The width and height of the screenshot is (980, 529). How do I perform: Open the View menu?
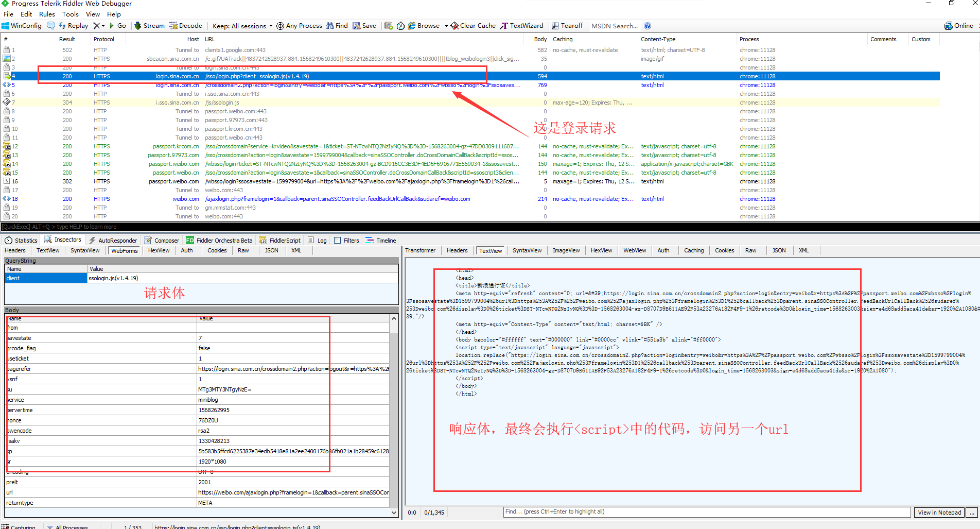93,14
